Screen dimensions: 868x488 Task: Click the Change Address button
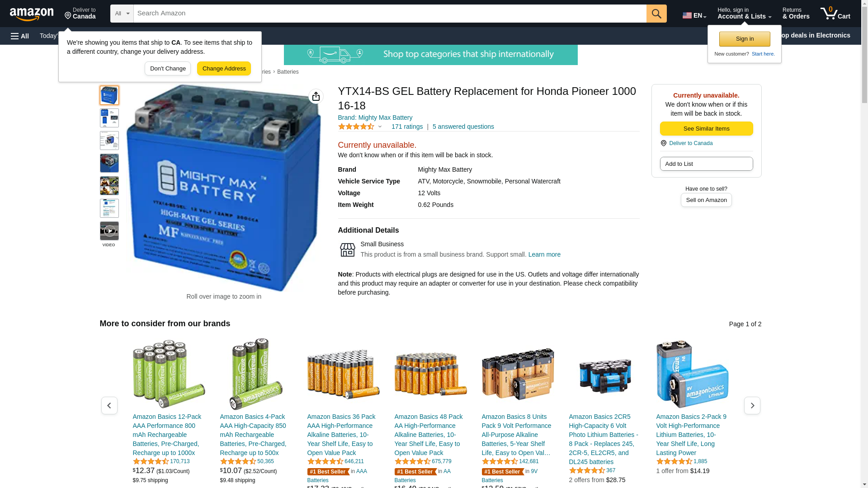[224, 69]
